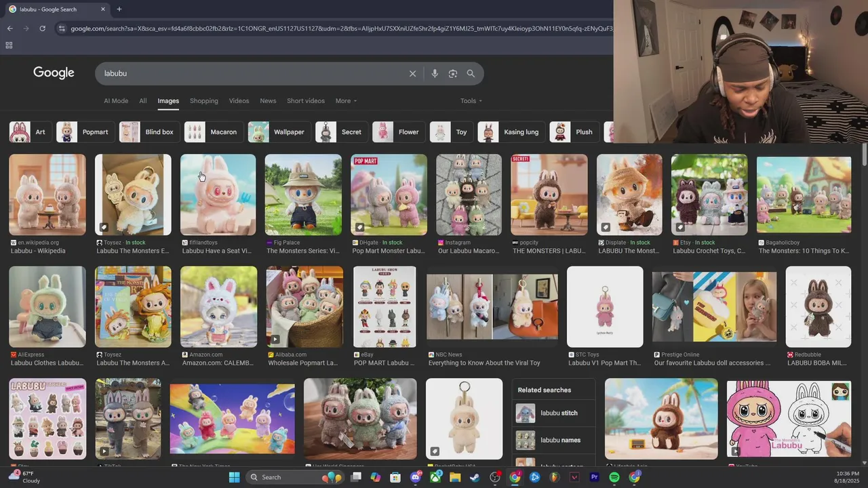Filter images by Blind box chip
868x488 pixels.
149,132
